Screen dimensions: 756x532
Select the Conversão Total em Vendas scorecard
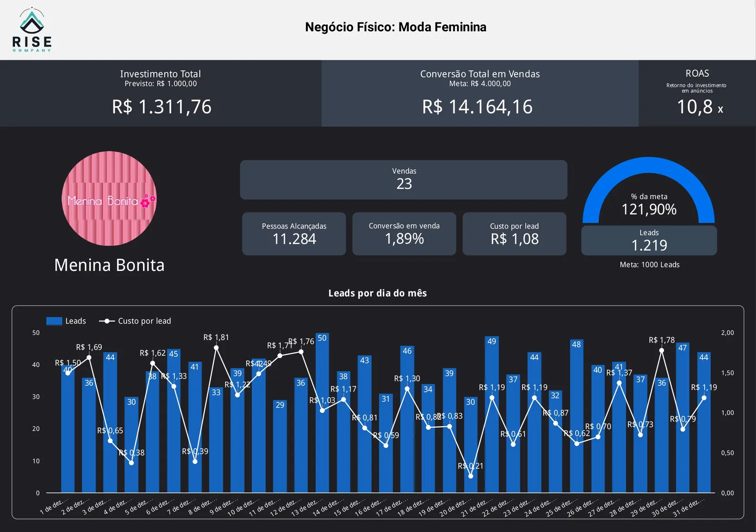[479, 94]
